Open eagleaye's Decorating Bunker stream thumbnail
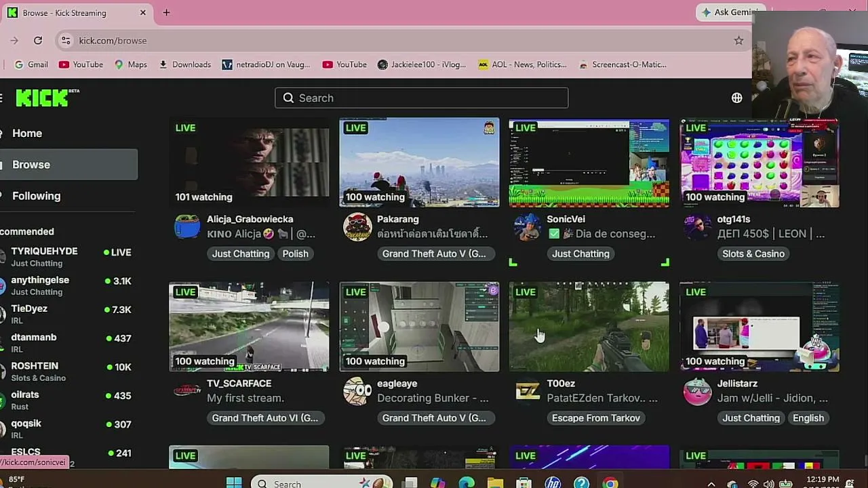This screenshot has height=488, width=868. coord(419,327)
